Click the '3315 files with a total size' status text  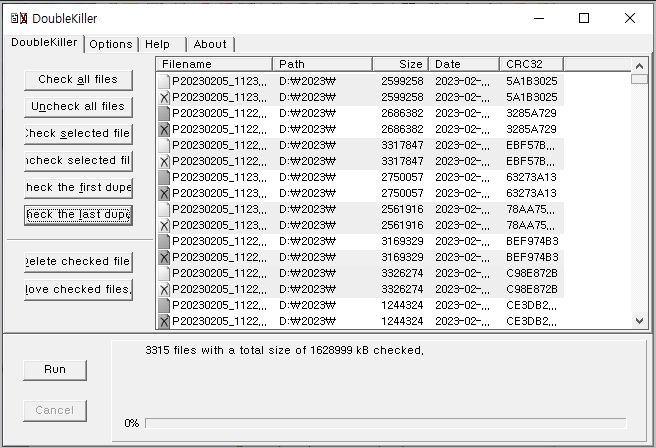[x=284, y=350]
